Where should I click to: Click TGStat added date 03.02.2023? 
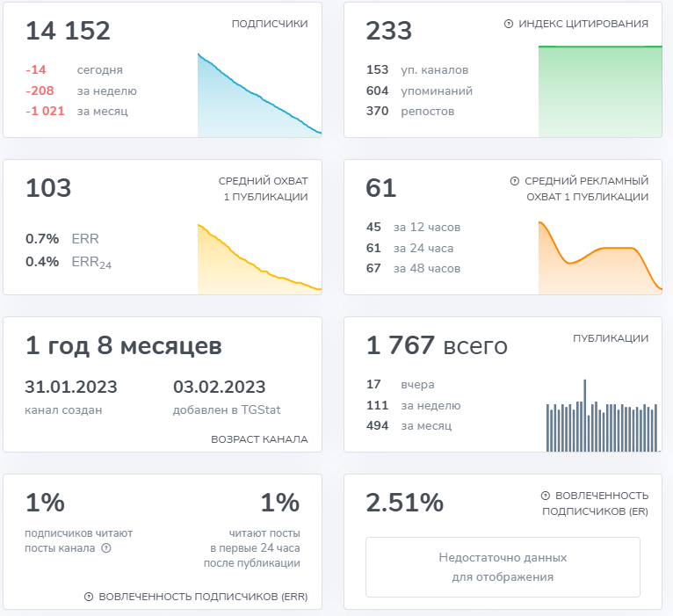point(220,388)
